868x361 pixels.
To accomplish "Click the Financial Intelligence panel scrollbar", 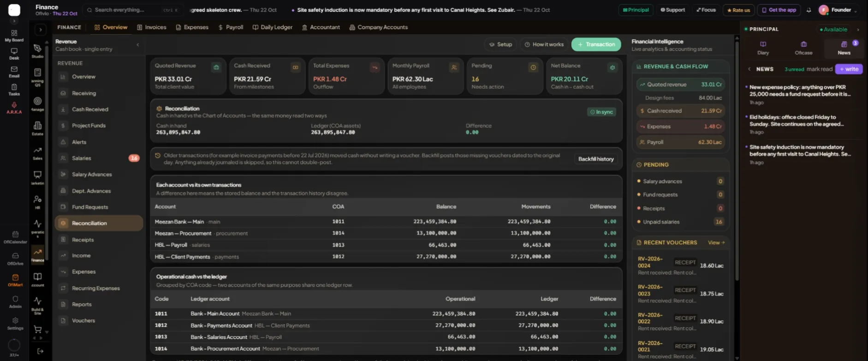I will tap(737, 162).
